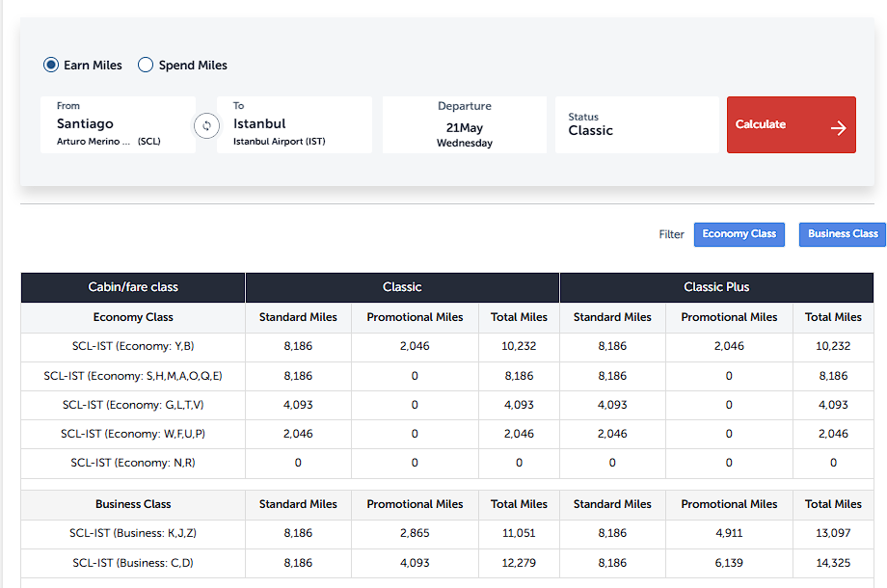
Task: Filter results by Business Class
Action: point(842,234)
